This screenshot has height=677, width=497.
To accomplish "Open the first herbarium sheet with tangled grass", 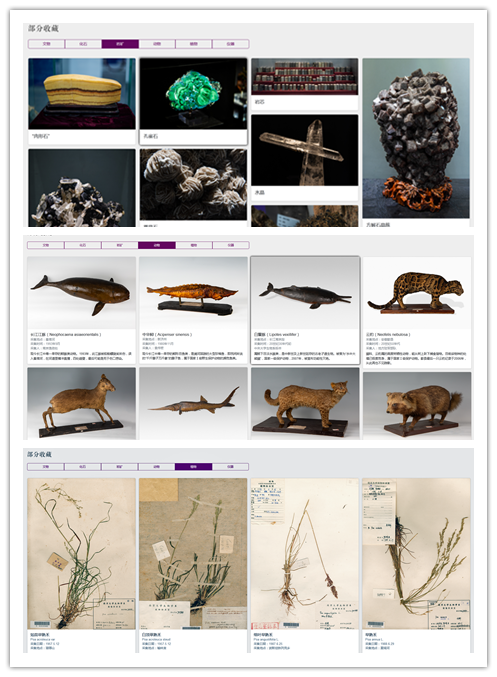I will pos(82,554).
